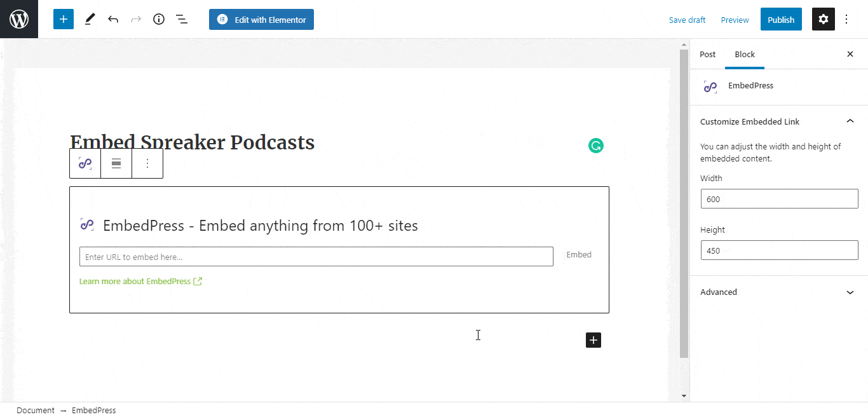Click the scrollbar down arrow
This screenshot has height=417, width=868.
[684, 396]
